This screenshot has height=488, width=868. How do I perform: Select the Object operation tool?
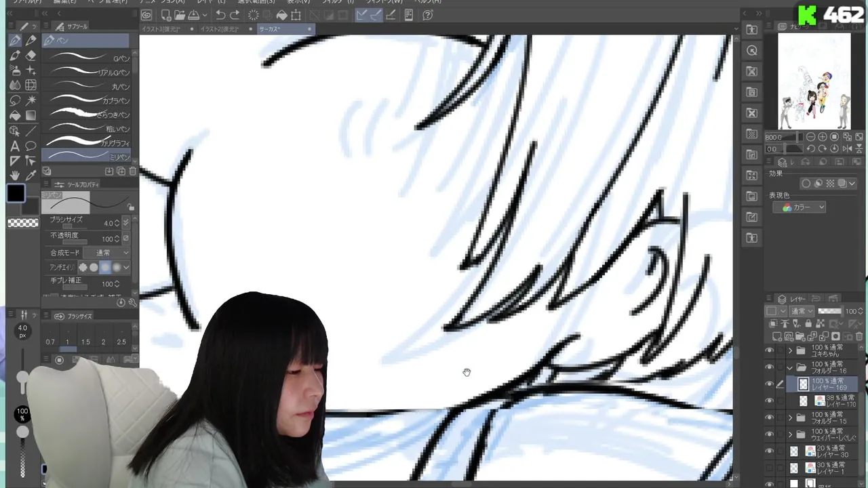pyautogui.click(x=15, y=131)
